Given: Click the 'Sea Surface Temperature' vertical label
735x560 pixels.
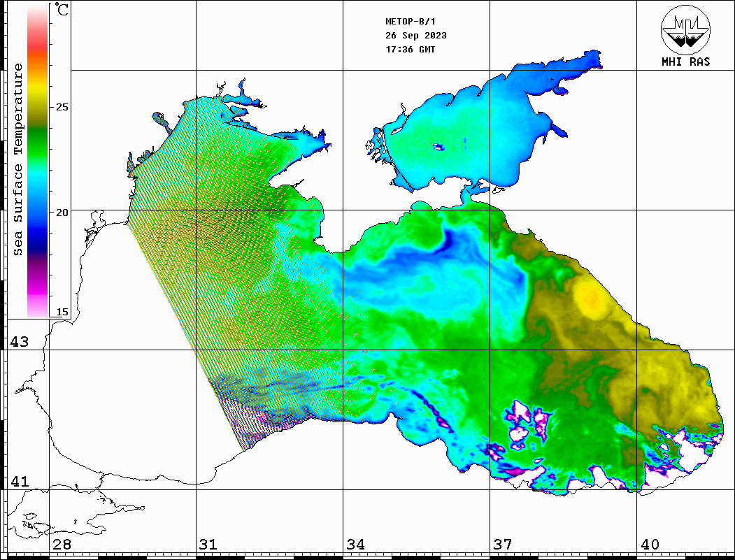Looking at the screenshot, I should point(17,160).
